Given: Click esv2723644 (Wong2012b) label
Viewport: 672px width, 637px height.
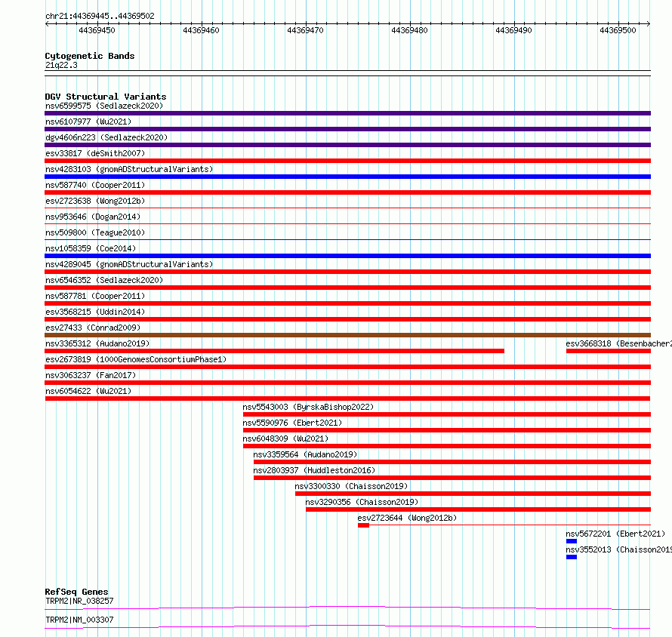Looking at the screenshot, I should coord(407,518).
